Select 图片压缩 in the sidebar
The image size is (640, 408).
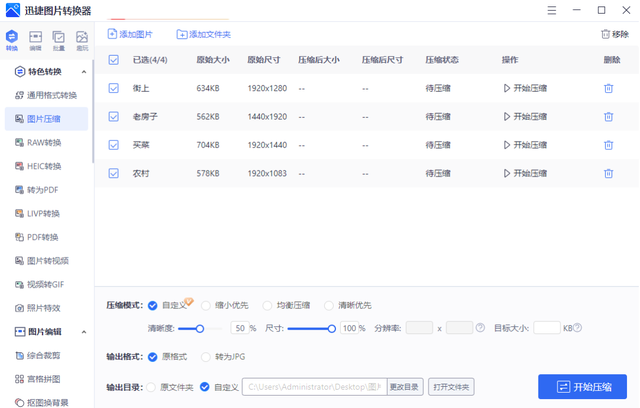46,119
